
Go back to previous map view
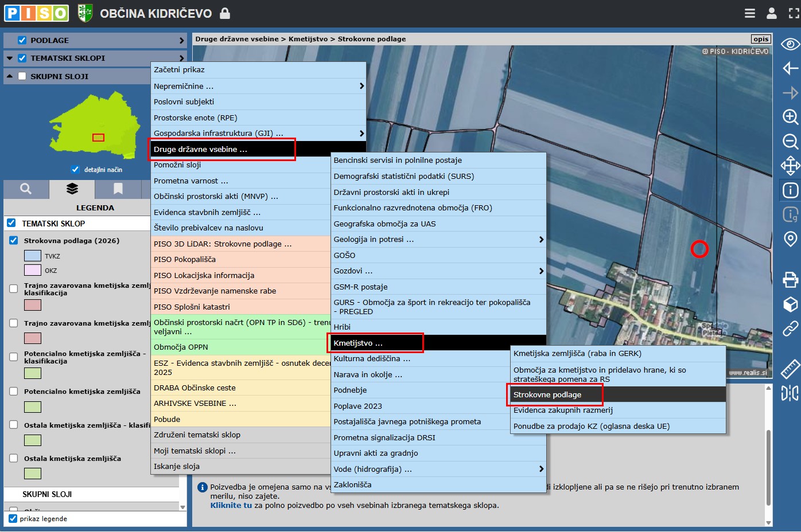[x=790, y=68]
